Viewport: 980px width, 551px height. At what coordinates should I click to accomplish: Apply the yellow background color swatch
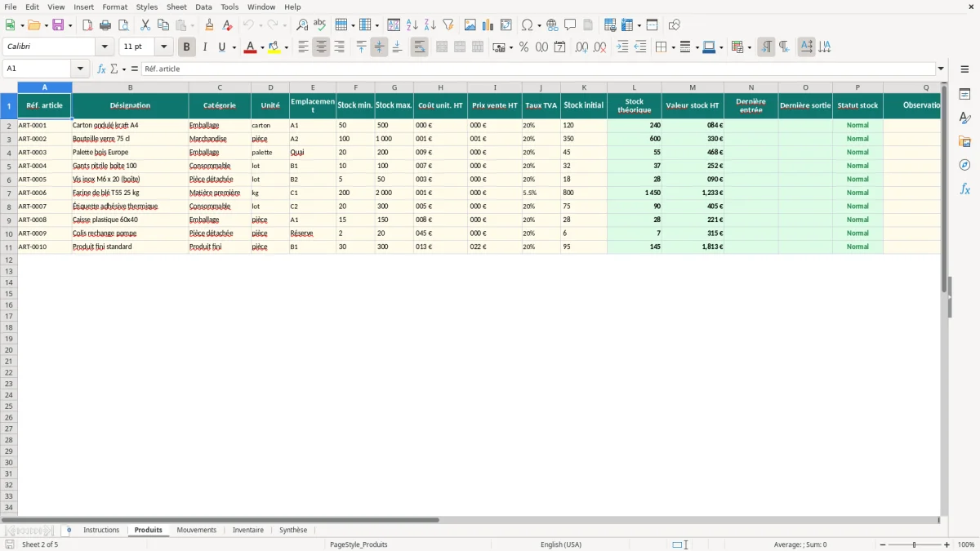(x=274, y=47)
